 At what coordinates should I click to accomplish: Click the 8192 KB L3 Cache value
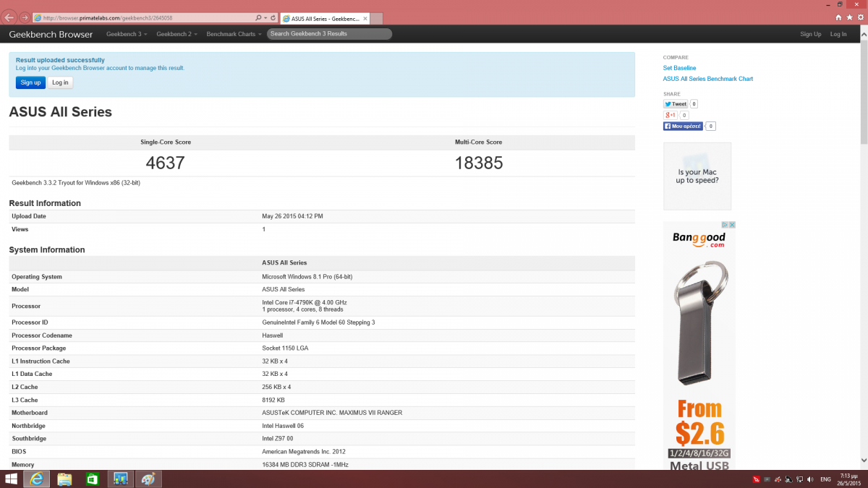tap(273, 400)
